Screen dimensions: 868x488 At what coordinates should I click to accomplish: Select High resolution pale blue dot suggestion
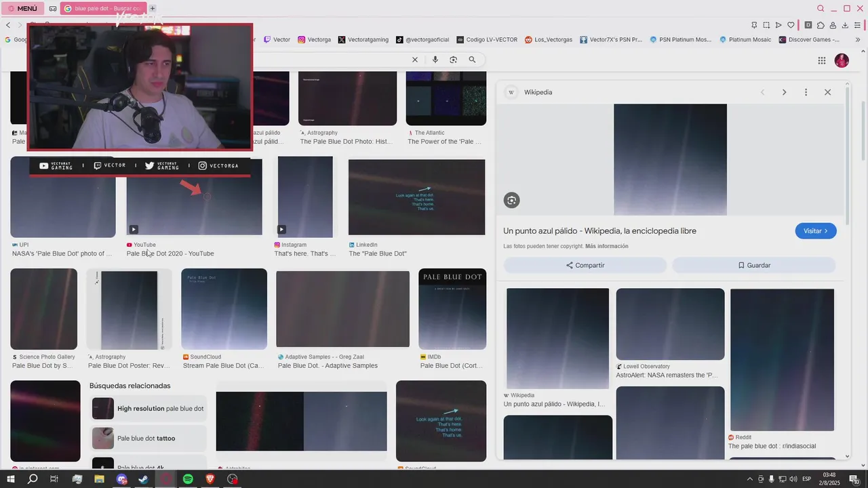coord(149,409)
